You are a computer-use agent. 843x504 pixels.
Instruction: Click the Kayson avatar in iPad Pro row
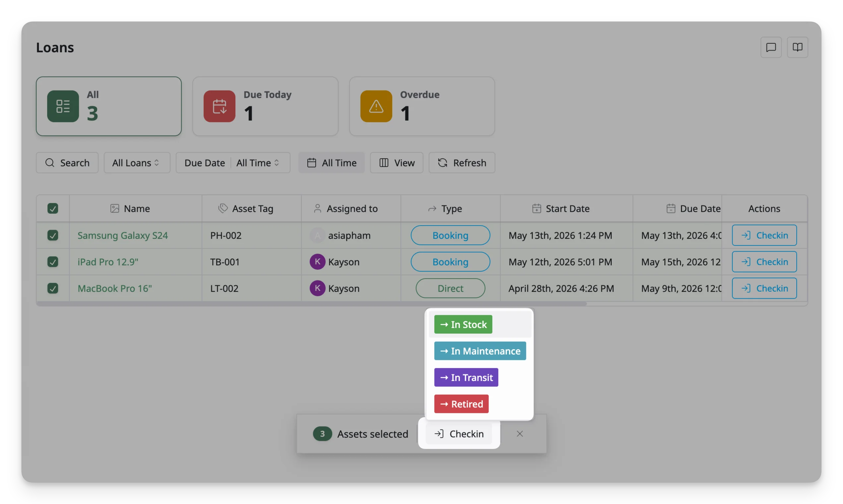coord(317,261)
